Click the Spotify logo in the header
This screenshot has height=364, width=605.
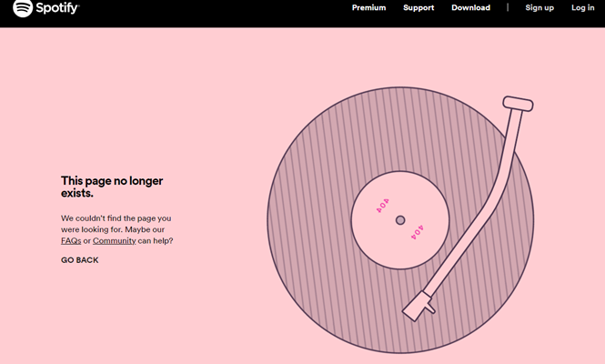(x=45, y=7)
